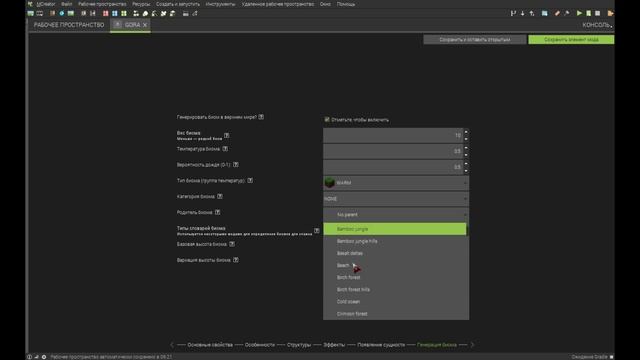Click Сохранить и оставить открытым button
This screenshot has height=360, width=640.
click(475, 40)
